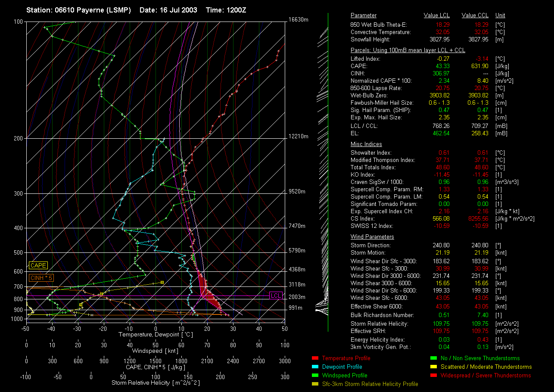Select the Value LCL column header
554x392 pixels.
coord(437,16)
